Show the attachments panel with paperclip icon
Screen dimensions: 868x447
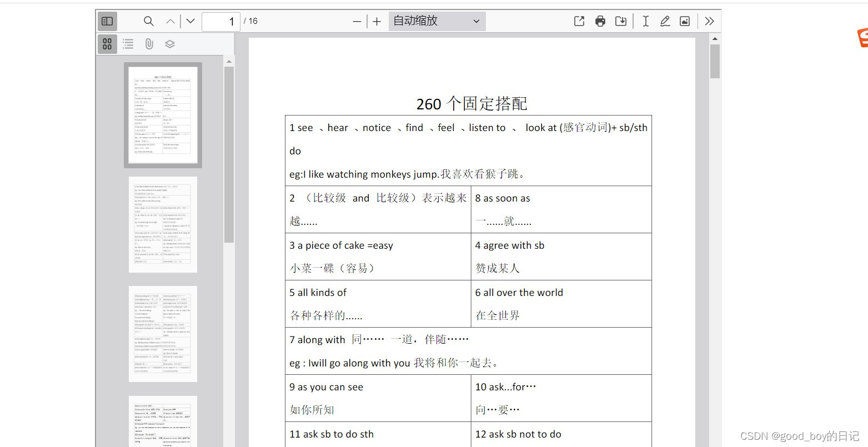point(148,43)
